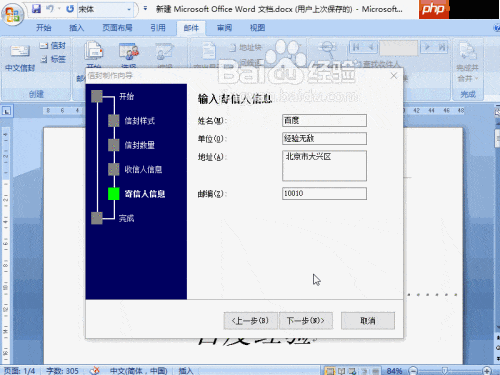
Task: Select 信封数量 step in wizard sidebar
Action: [x=139, y=145]
